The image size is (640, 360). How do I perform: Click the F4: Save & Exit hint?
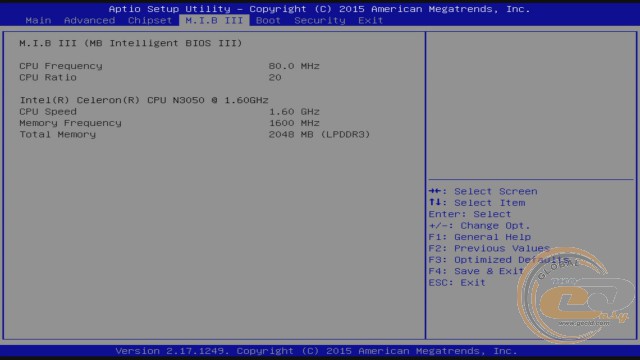476,271
